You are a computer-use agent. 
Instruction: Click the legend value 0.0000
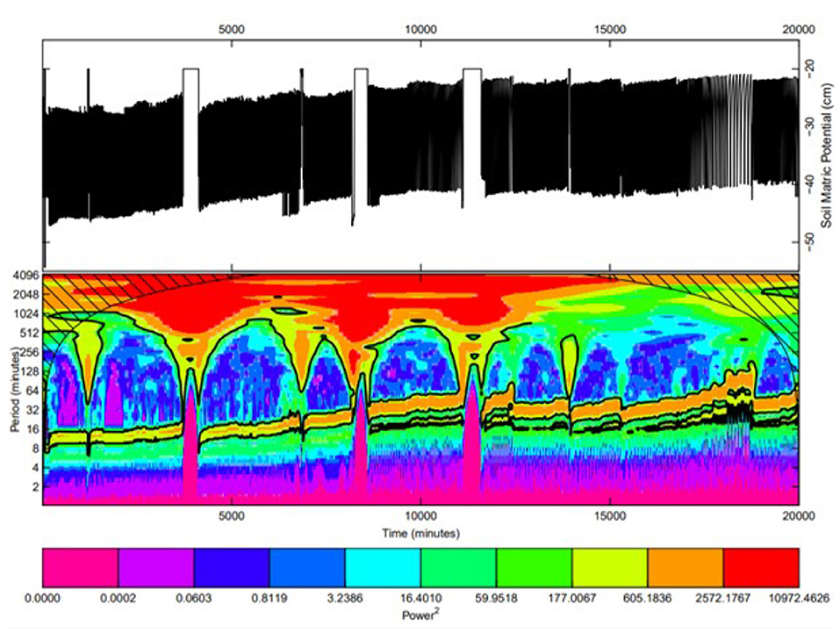coord(43,598)
